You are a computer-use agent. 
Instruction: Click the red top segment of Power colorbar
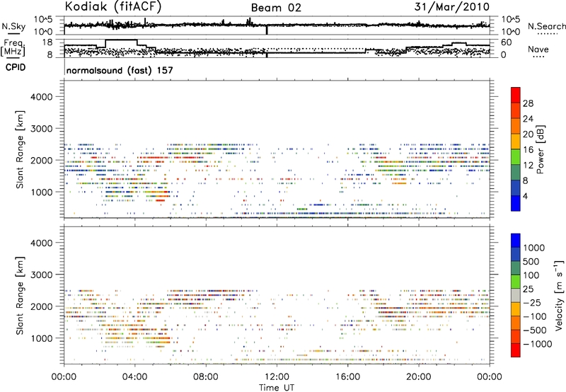(x=516, y=95)
